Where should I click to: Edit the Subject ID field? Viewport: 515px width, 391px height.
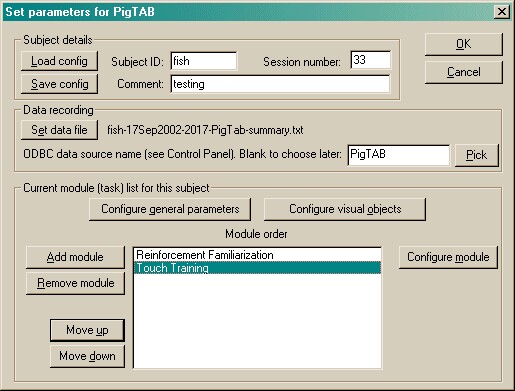point(204,61)
